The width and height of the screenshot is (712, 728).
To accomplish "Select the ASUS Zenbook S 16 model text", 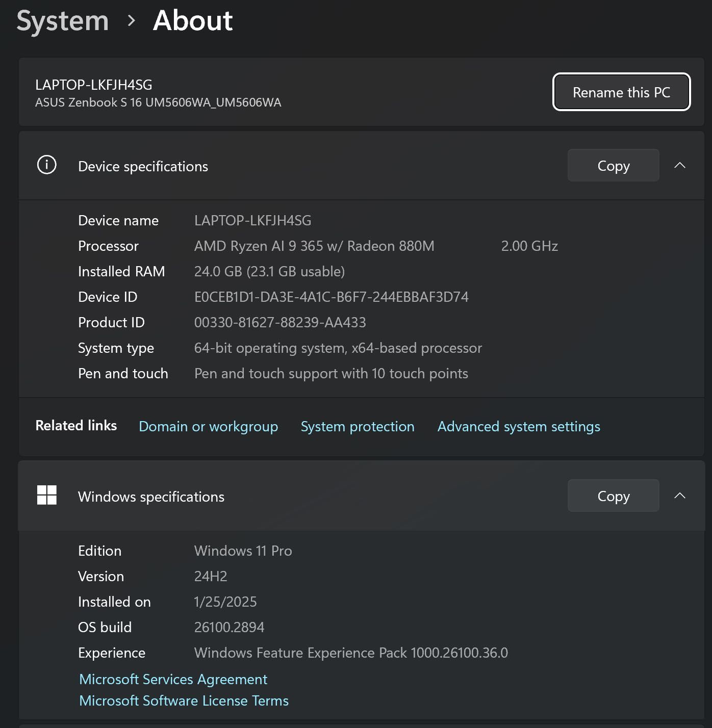I will point(158,102).
